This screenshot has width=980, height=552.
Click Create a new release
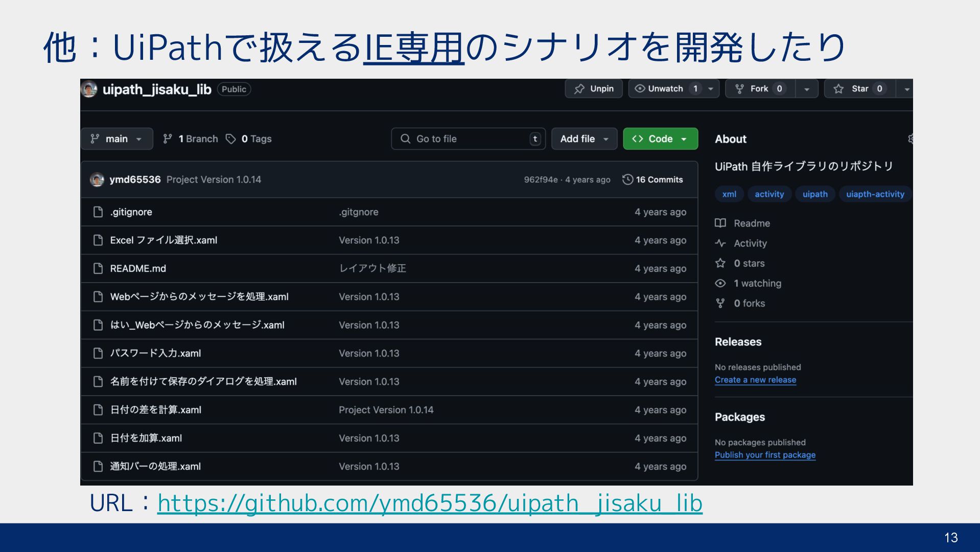tap(755, 380)
